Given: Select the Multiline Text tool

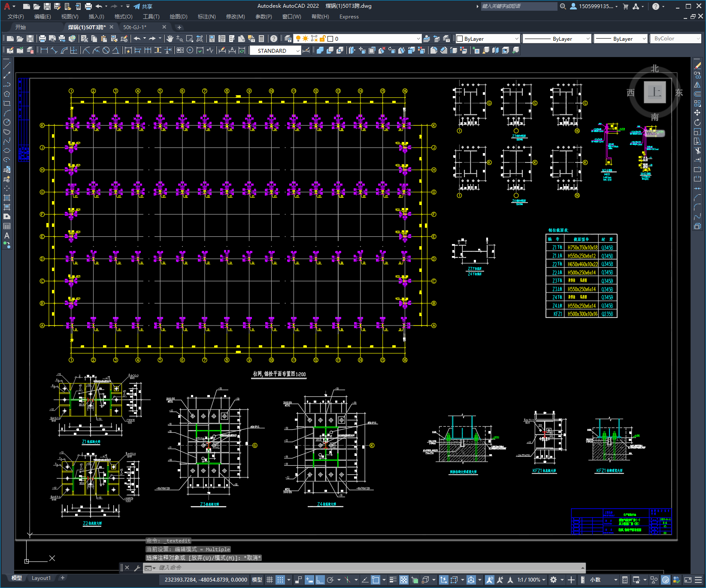Looking at the screenshot, I should point(7,235).
